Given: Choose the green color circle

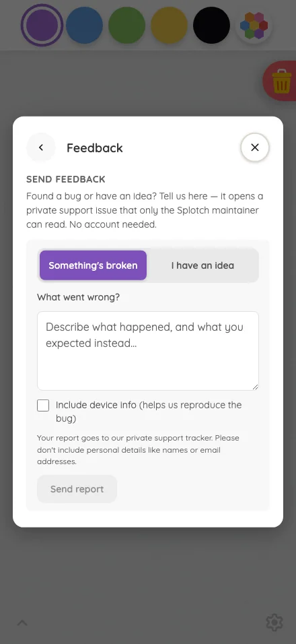Looking at the screenshot, I should (x=127, y=25).
